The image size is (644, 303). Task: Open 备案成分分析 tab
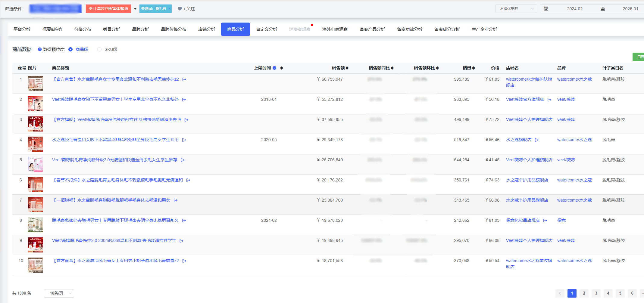click(x=447, y=29)
